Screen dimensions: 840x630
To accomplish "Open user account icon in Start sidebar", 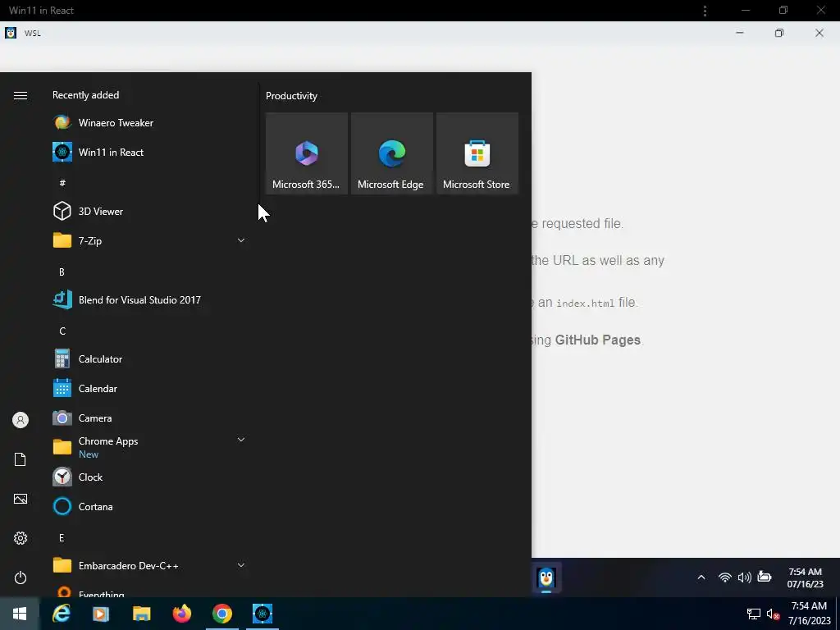I will [x=21, y=420].
